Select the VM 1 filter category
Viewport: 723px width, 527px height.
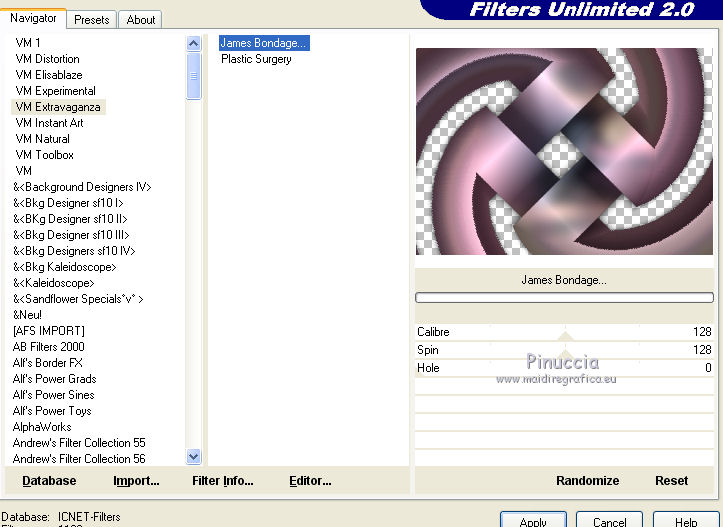click(28, 43)
